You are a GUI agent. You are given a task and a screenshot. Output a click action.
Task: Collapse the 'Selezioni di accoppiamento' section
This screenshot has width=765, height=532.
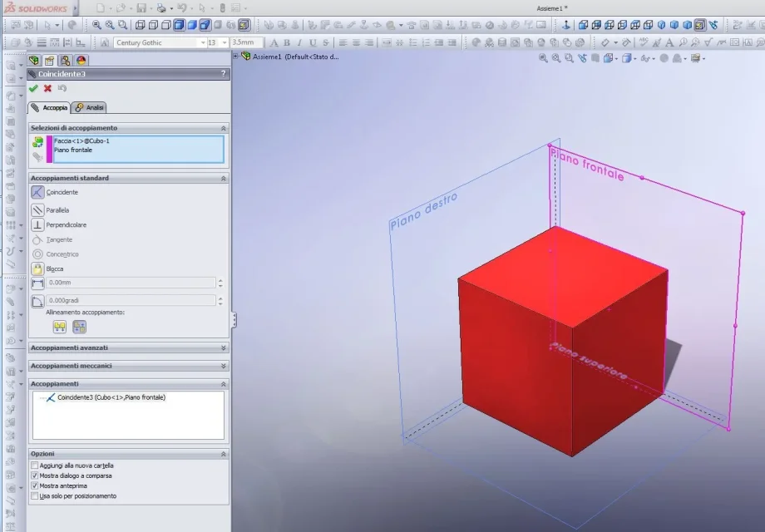click(x=224, y=128)
